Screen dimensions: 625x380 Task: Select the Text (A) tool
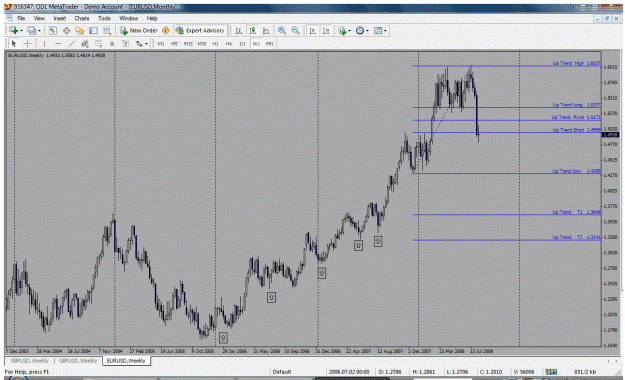tap(112, 43)
